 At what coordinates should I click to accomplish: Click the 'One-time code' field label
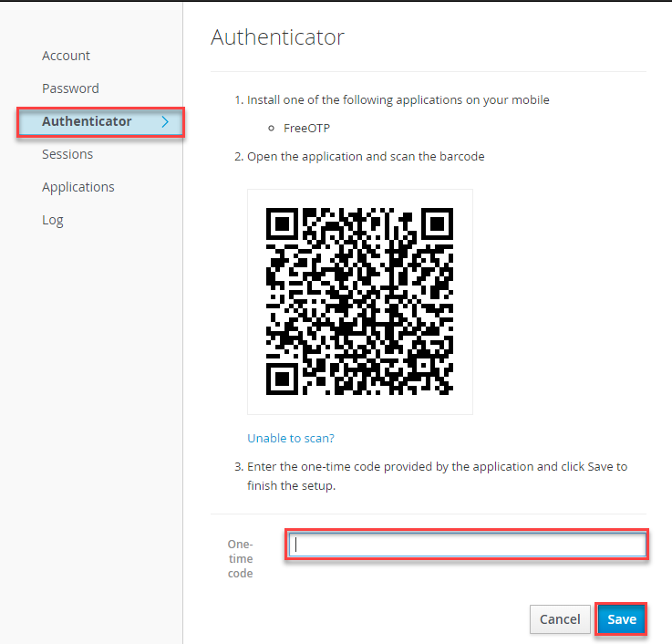[240, 558]
